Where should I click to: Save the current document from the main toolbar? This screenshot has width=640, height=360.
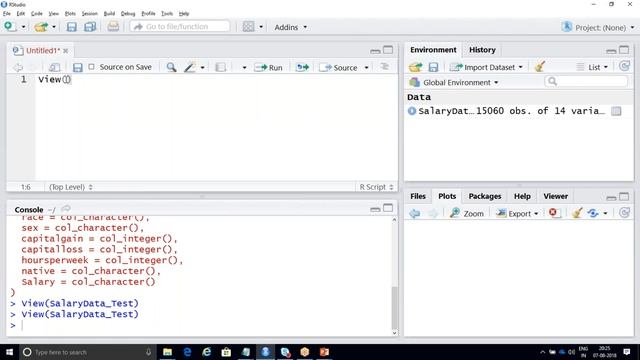tap(71, 27)
